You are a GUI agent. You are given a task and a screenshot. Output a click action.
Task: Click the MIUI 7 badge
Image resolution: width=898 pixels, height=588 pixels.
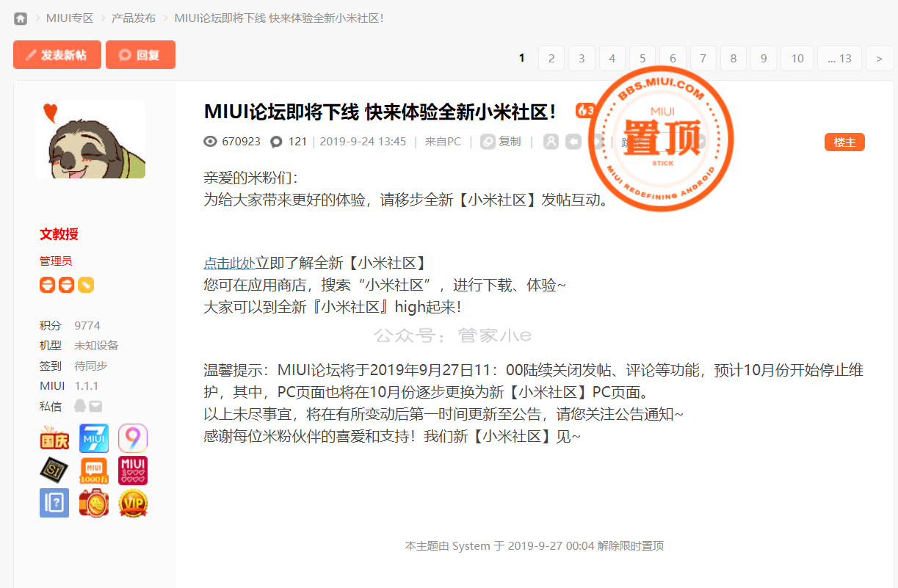pyautogui.click(x=94, y=438)
